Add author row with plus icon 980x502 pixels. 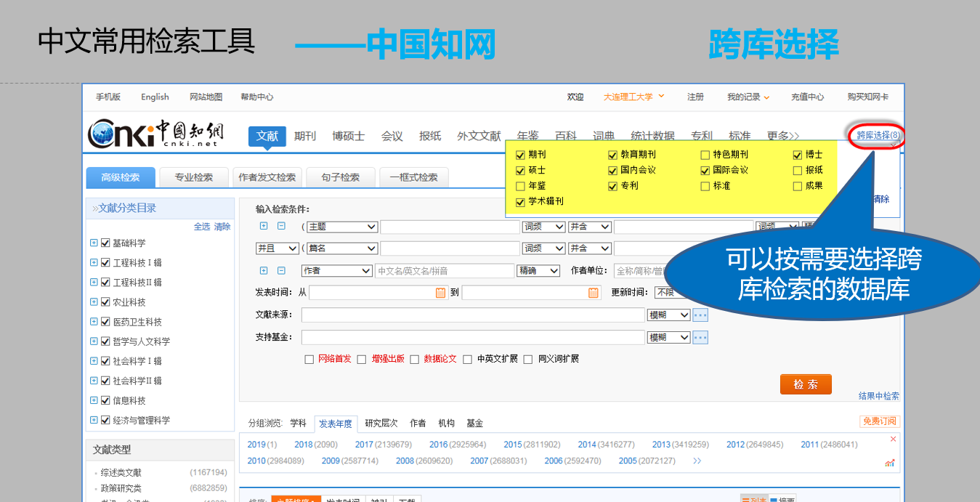(x=264, y=270)
